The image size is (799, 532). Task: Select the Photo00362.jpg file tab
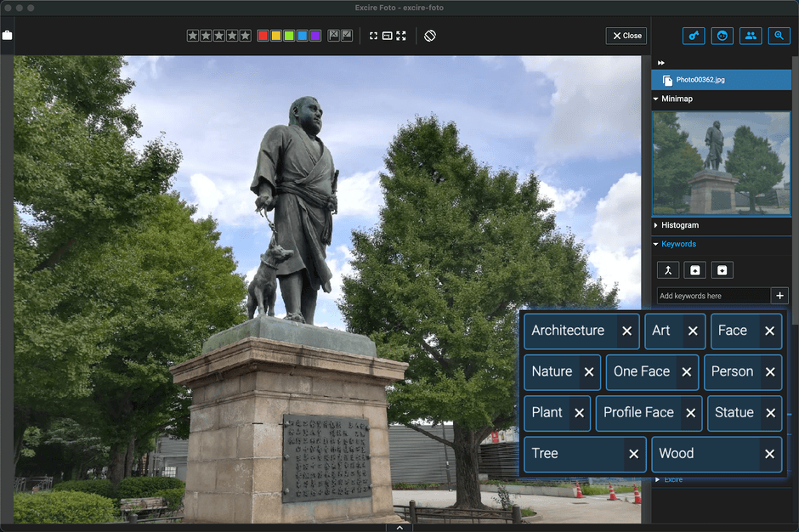coord(700,80)
